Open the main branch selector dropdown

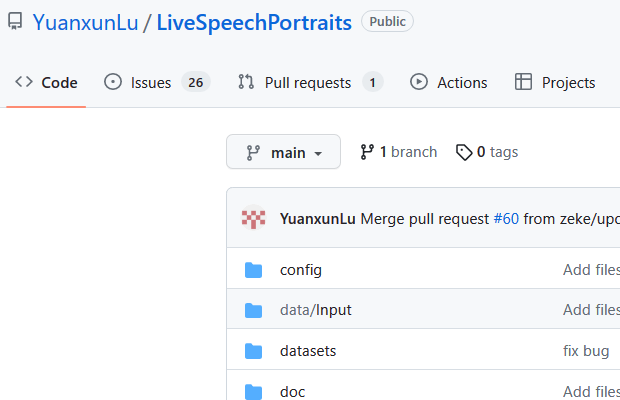coord(284,152)
